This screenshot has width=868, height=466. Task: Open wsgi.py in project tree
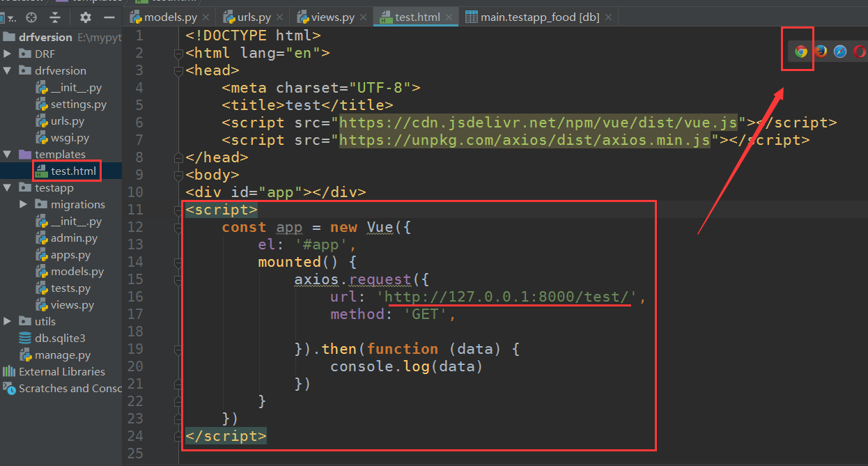pyautogui.click(x=70, y=137)
